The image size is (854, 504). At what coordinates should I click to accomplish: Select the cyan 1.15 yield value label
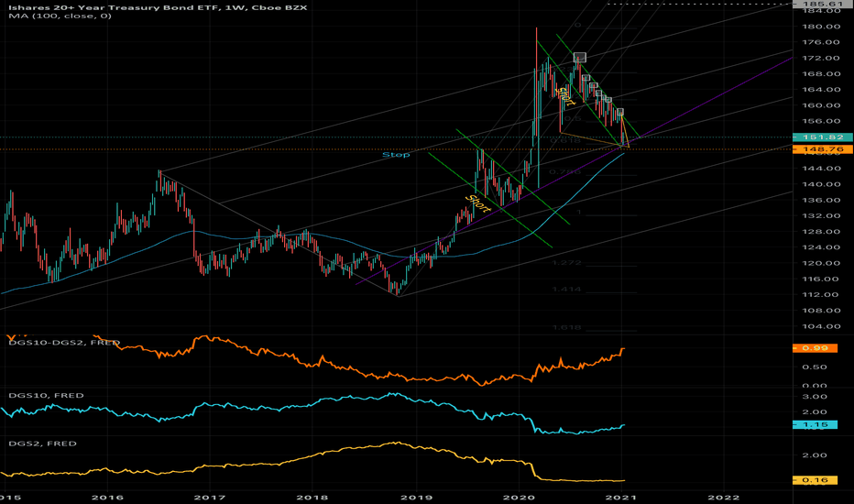click(815, 424)
